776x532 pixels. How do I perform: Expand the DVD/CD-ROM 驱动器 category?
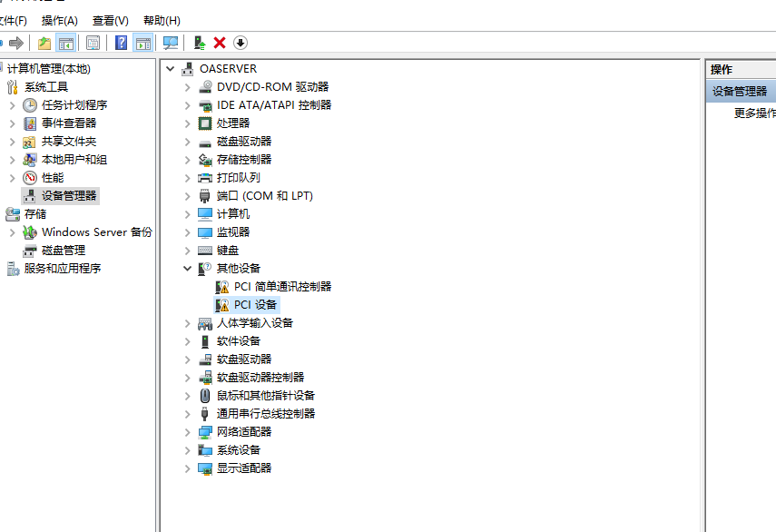click(187, 87)
